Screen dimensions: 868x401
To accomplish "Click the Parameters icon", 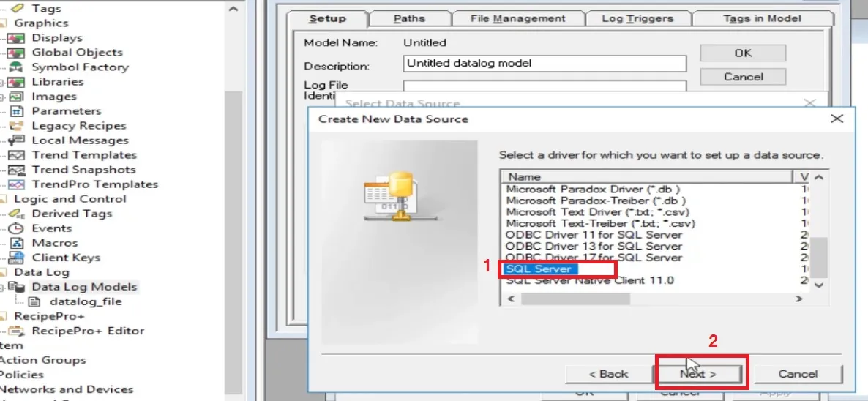I will [x=18, y=111].
